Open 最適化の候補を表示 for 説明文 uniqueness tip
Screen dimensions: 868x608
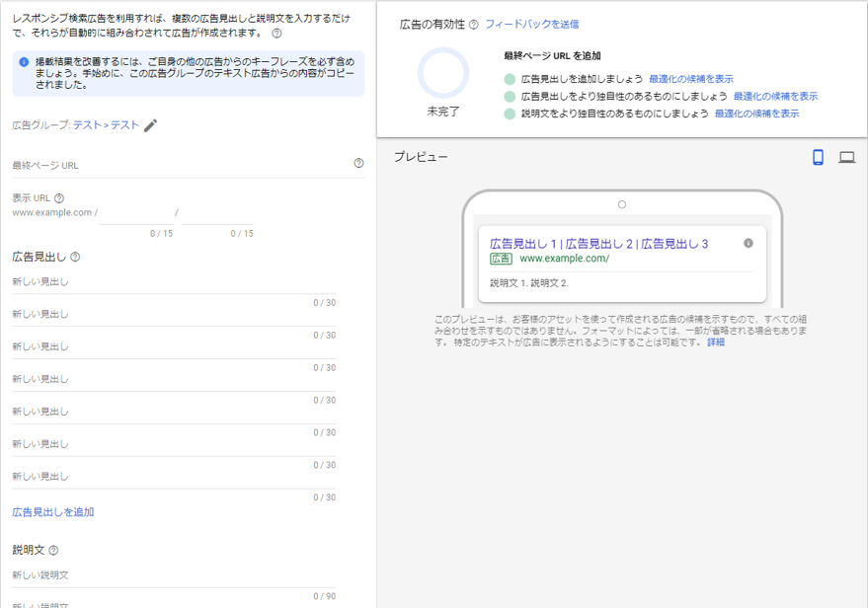[756, 114]
